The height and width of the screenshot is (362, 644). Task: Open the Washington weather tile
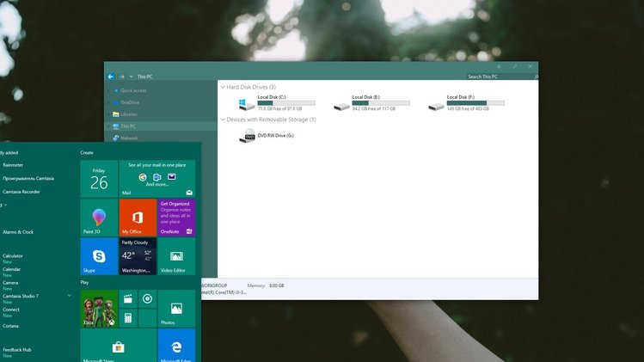click(138, 256)
